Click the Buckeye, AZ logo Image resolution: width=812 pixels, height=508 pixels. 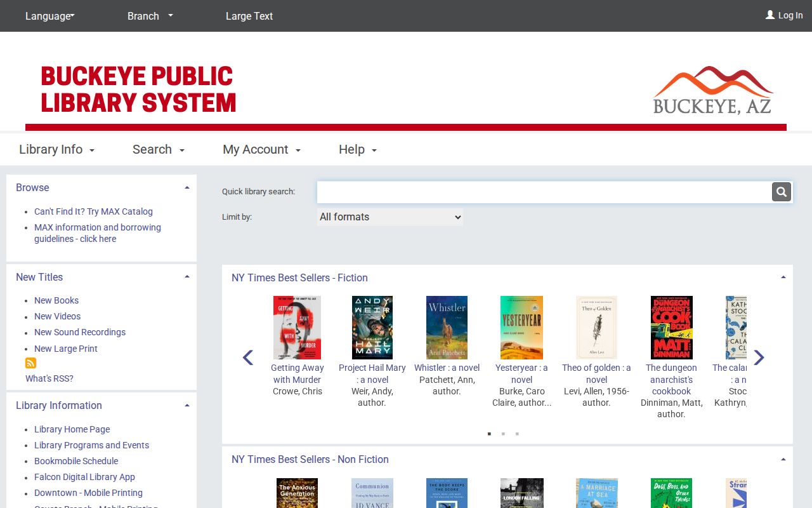(x=713, y=90)
